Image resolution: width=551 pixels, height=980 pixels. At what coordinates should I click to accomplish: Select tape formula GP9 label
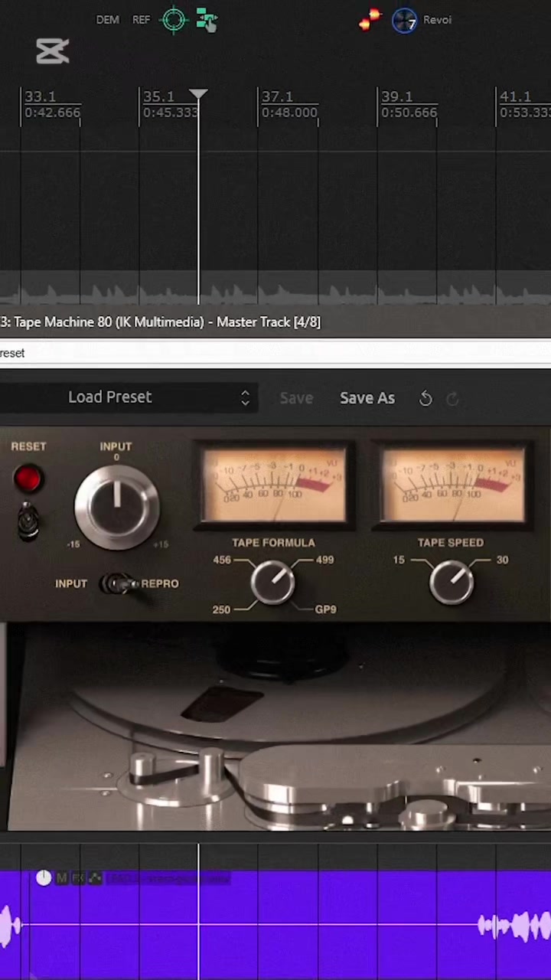tap(325, 609)
